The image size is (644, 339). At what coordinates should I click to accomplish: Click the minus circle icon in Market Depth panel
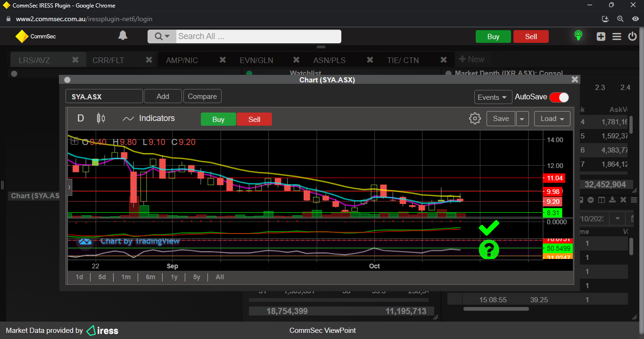click(591, 200)
